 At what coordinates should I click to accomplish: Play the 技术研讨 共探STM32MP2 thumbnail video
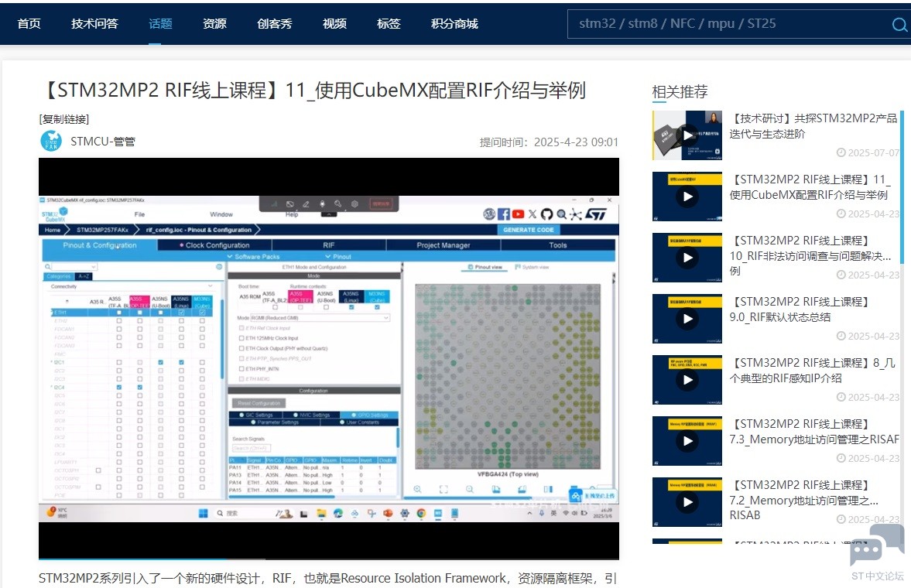point(687,135)
